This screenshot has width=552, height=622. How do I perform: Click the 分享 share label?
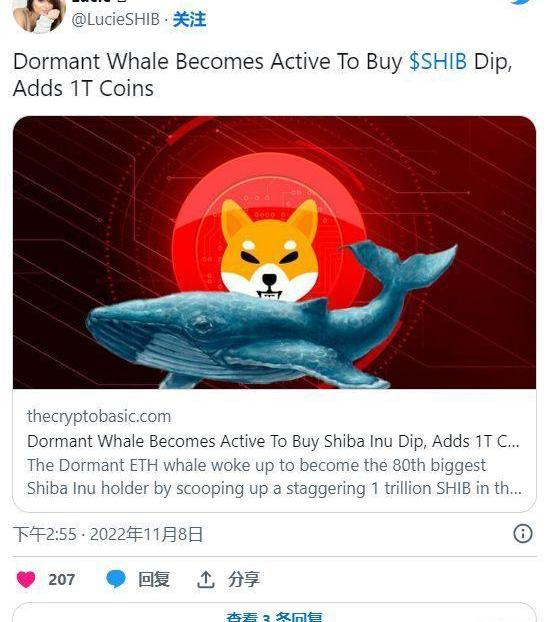pyautogui.click(x=244, y=580)
